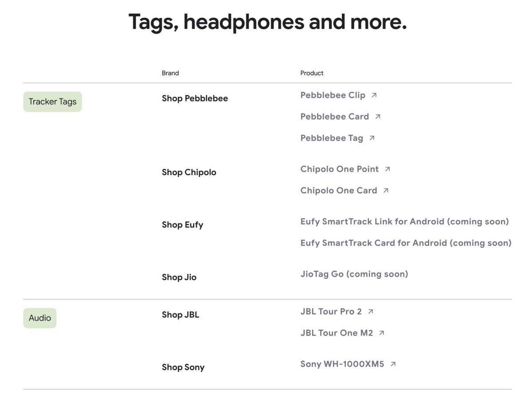Click arrow icon next to Chipolo One Point
The height and width of the screenshot is (399, 532).
387,169
